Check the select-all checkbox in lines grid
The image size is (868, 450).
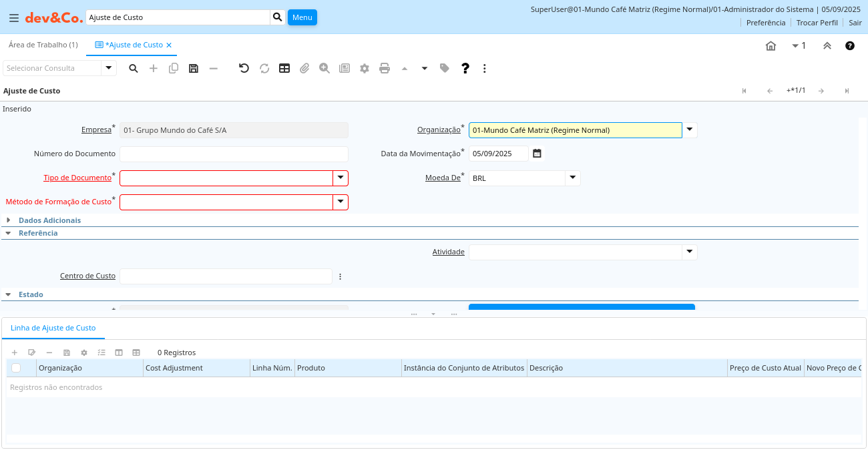(16, 368)
